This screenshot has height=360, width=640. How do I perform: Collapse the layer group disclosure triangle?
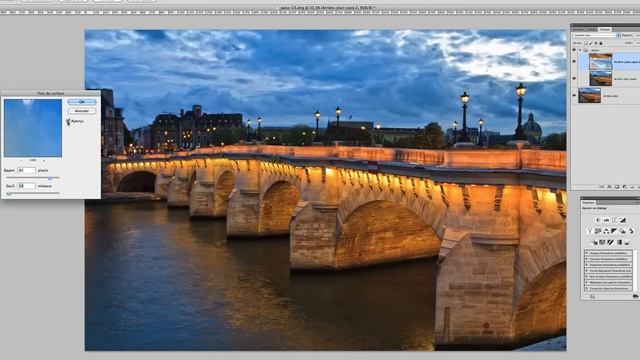[x=580, y=50]
